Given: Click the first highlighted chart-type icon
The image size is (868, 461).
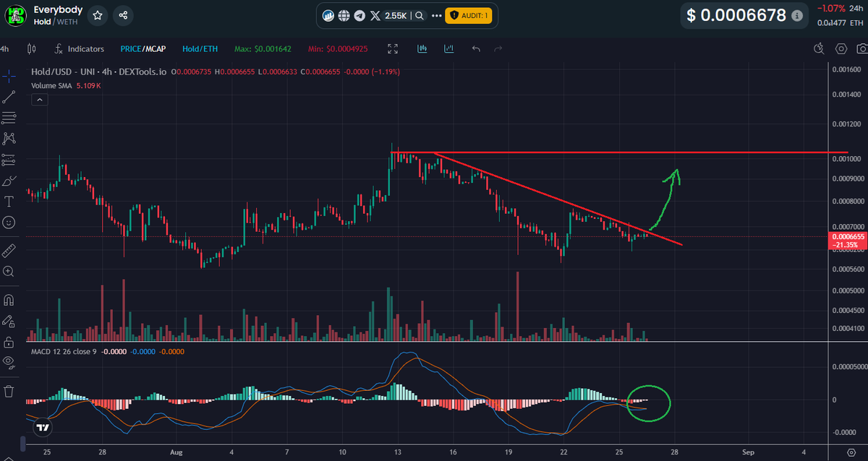Looking at the screenshot, I should [423, 49].
